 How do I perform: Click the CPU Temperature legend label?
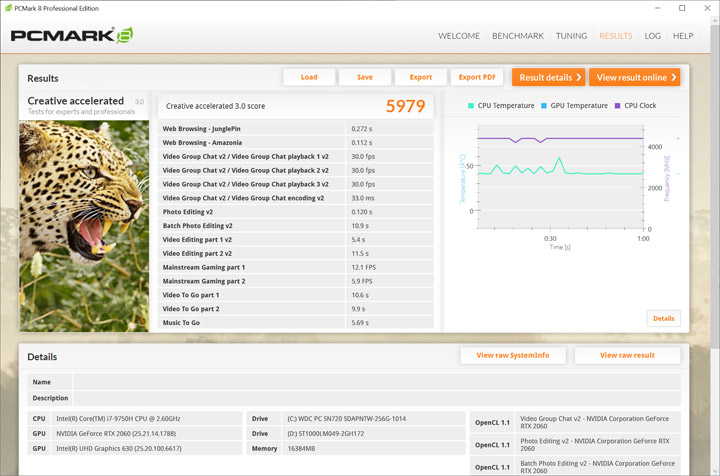pyautogui.click(x=506, y=106)
